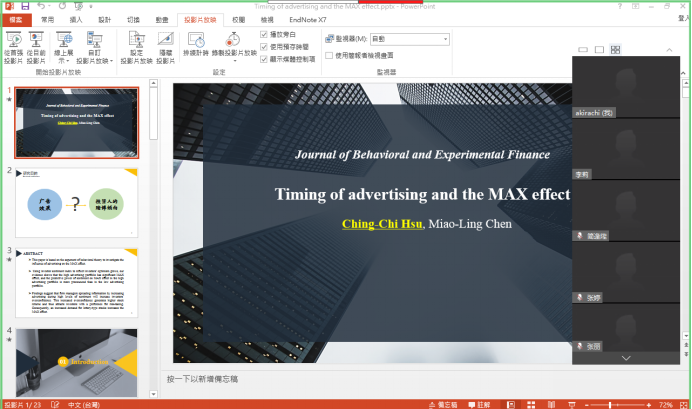692x409 pixels.
Task: Collapse the meeting participants panel chevron up
Action: [x=669, y=50]
